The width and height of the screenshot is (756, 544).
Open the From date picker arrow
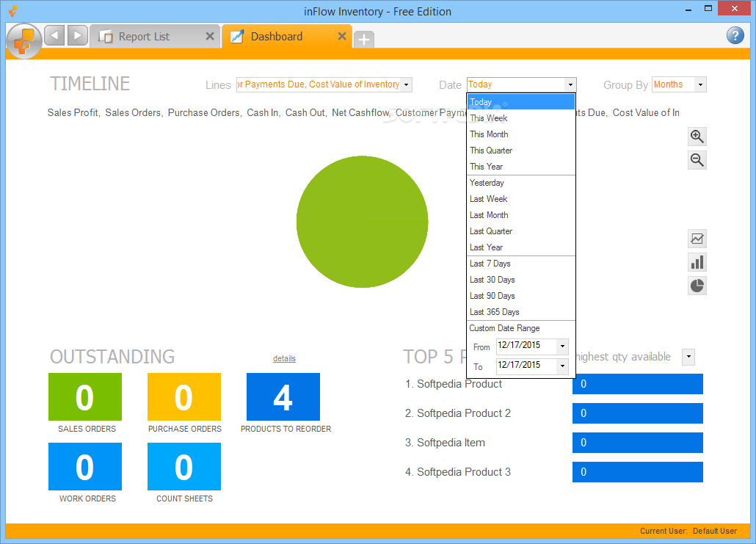point(562,347)
